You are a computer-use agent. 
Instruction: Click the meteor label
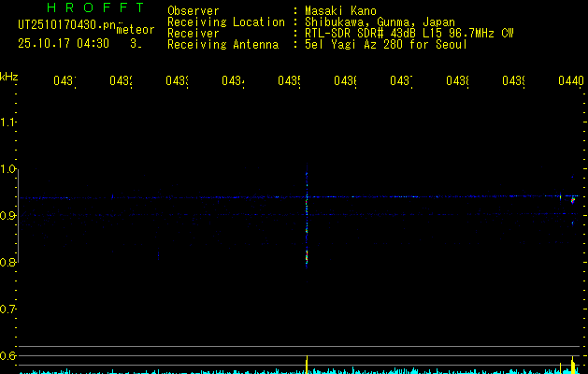click(x=136, y=30)
